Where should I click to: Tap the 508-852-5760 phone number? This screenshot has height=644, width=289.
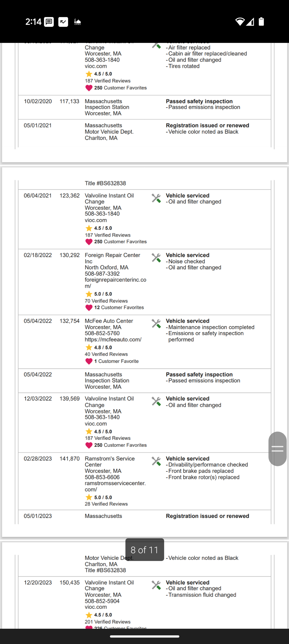(102, 334)
